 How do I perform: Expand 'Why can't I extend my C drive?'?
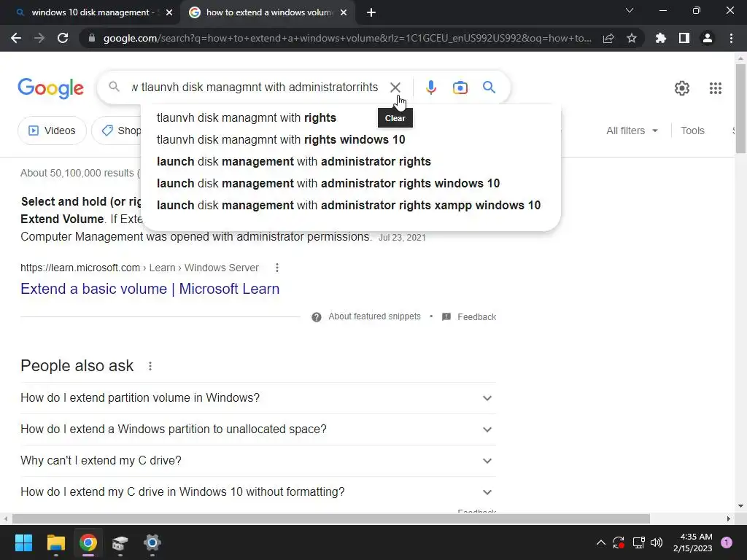pos(258,461)
